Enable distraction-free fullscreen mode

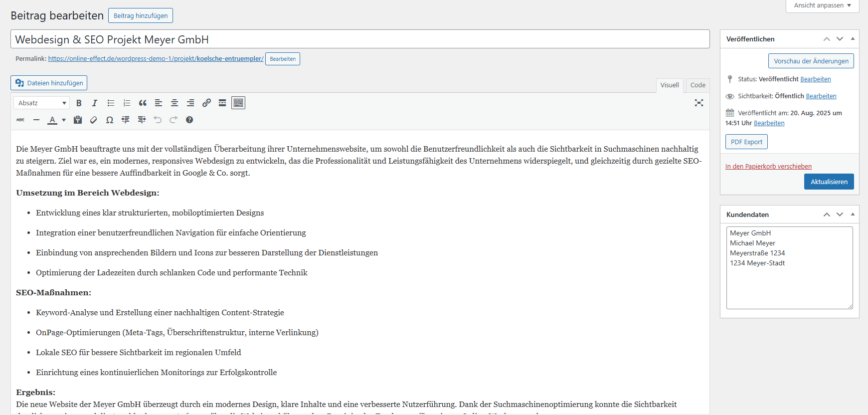(x=699, y=103)
